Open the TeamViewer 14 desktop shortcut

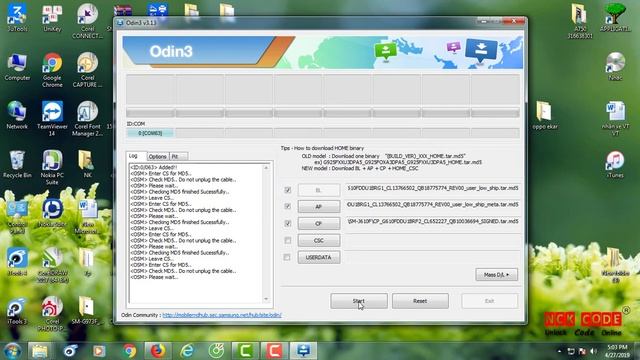point(52,118)
